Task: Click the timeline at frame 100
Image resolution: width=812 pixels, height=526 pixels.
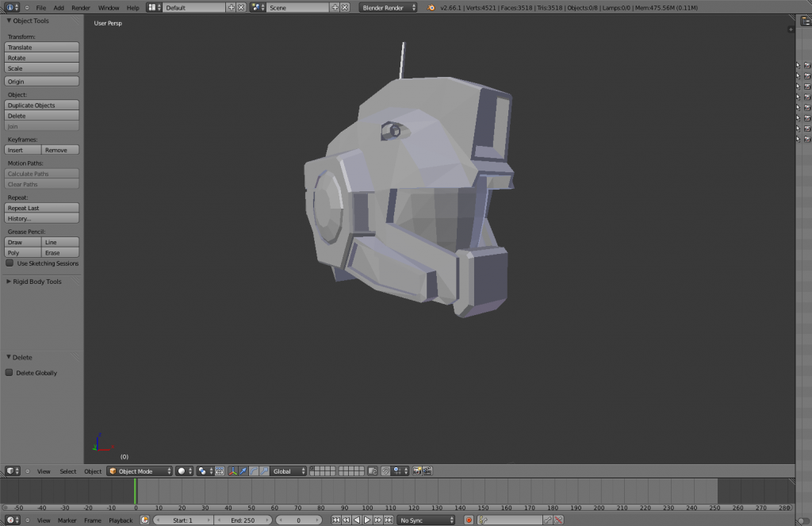Action: (x=367, y=491)
